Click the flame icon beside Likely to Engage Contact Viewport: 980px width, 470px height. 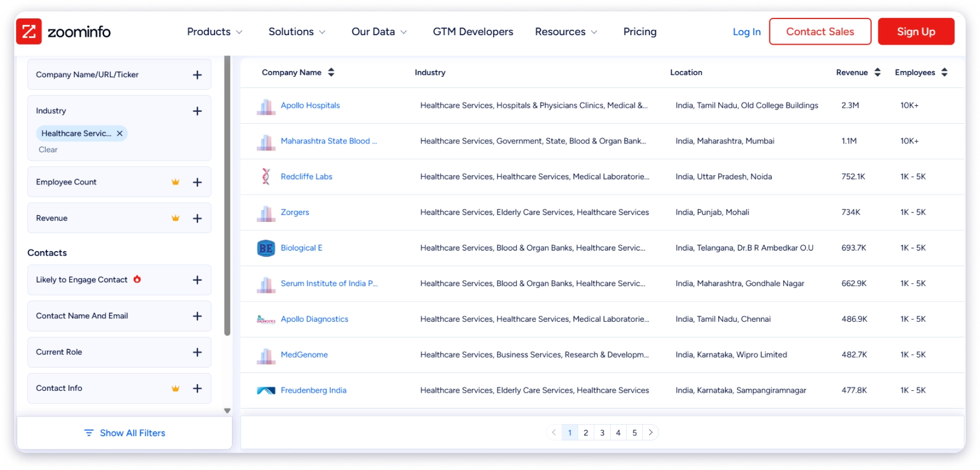(x=137, y=279)
